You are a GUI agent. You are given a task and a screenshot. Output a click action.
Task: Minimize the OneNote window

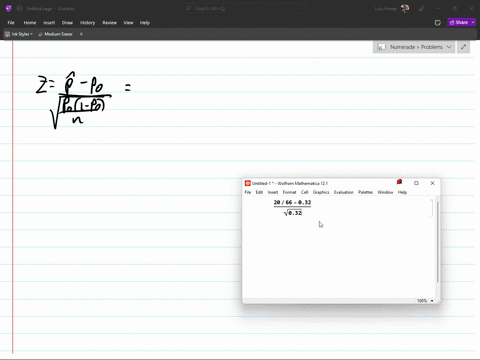[x=437, y=9]
